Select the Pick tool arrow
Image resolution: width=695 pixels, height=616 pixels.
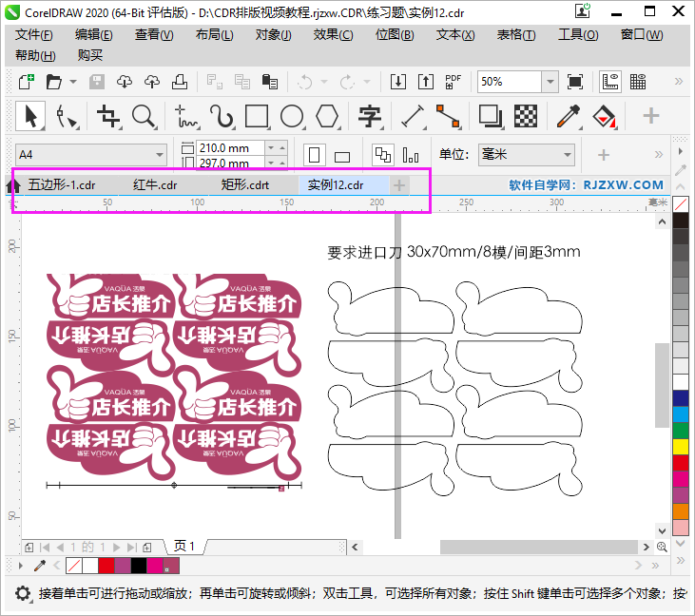(x=30, y=117)
